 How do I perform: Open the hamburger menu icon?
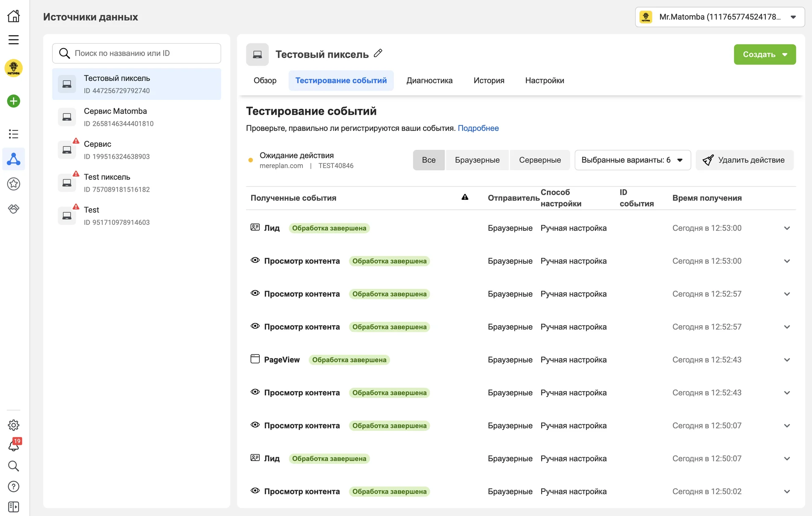pyautogui.click(x=14, y=40)
